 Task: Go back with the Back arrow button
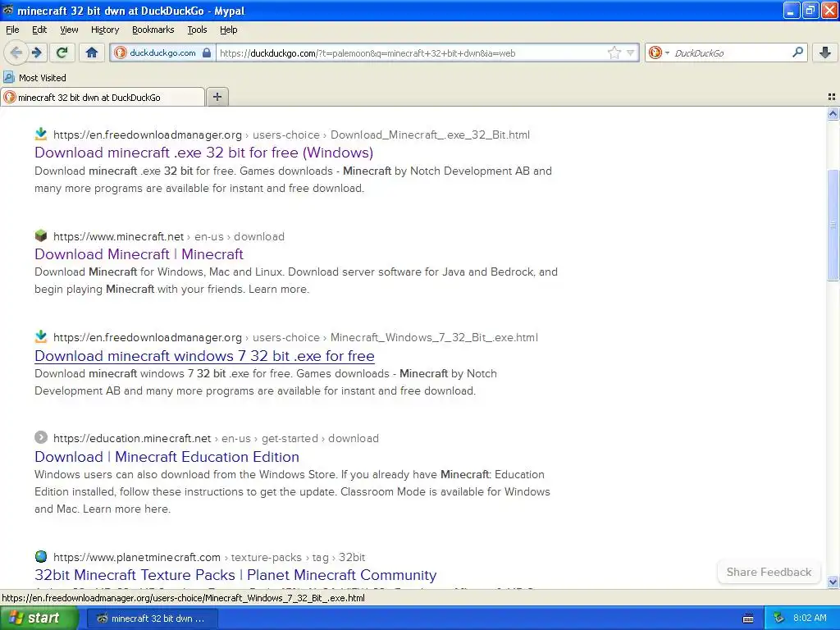pyautogui.click(x=16, y=52)
